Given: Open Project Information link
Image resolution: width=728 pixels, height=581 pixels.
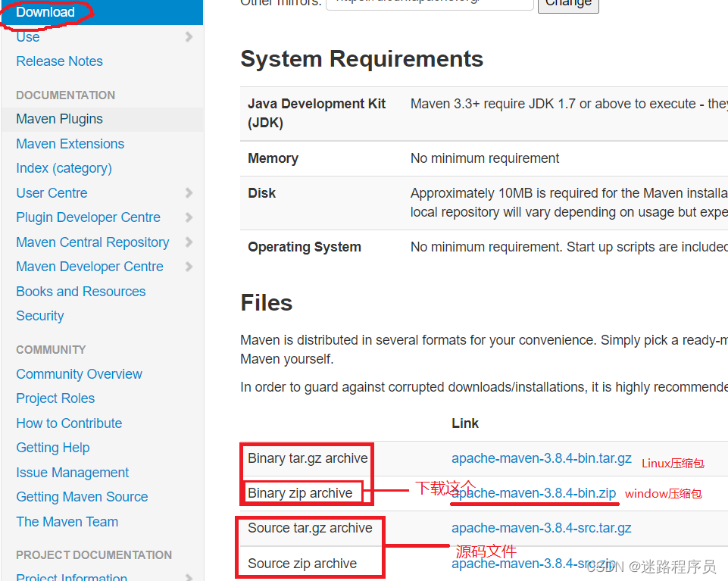Looking at the screenshot, I should coord(71,576).
